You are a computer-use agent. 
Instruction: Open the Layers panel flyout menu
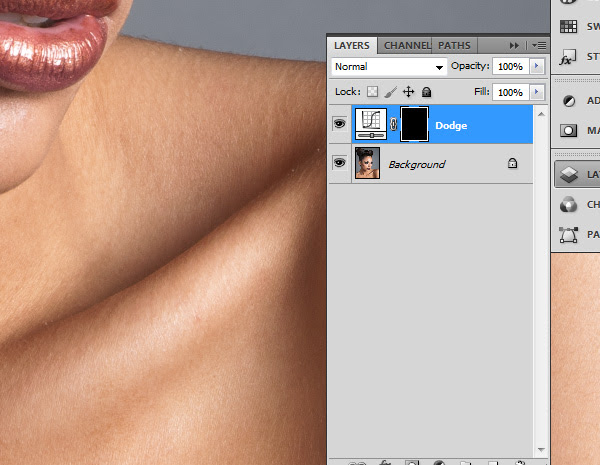pyautogui.click(x=539, y=45)
